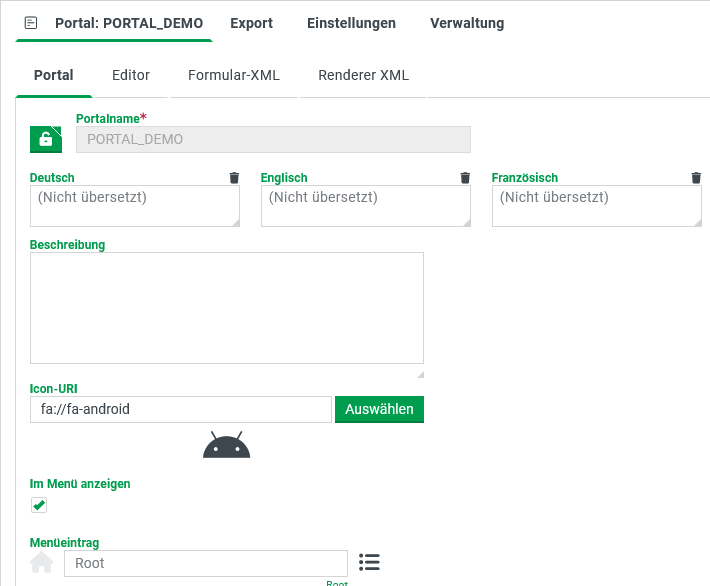Toggle the Im Menü anzeigen checkbox
This screenshot has height=586, width=710.
39,504
